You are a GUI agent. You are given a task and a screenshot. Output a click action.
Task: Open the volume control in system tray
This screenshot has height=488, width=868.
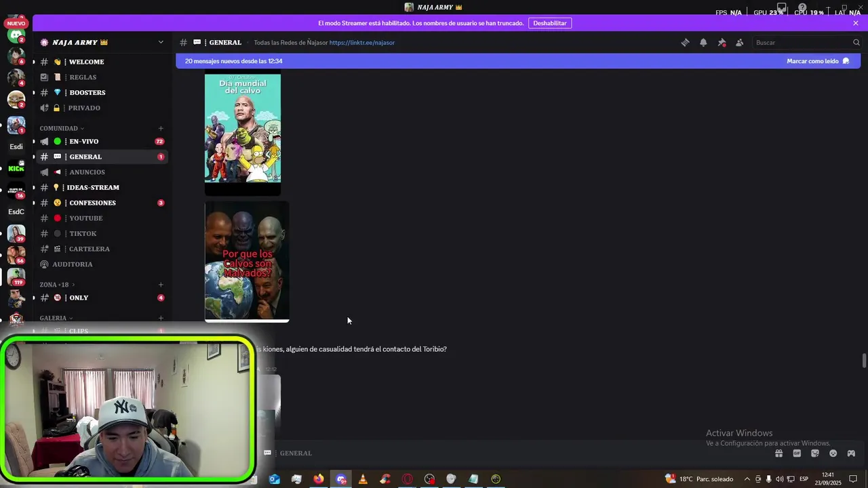779,479
